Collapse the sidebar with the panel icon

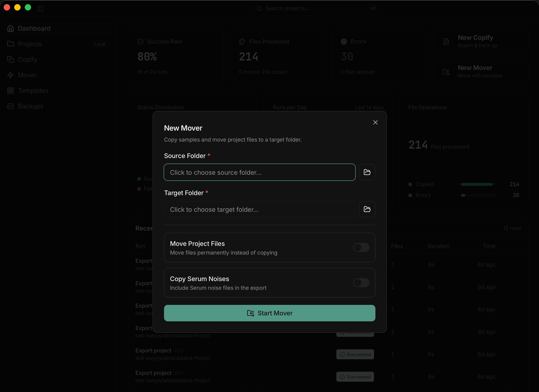click(x=41, y=8)
